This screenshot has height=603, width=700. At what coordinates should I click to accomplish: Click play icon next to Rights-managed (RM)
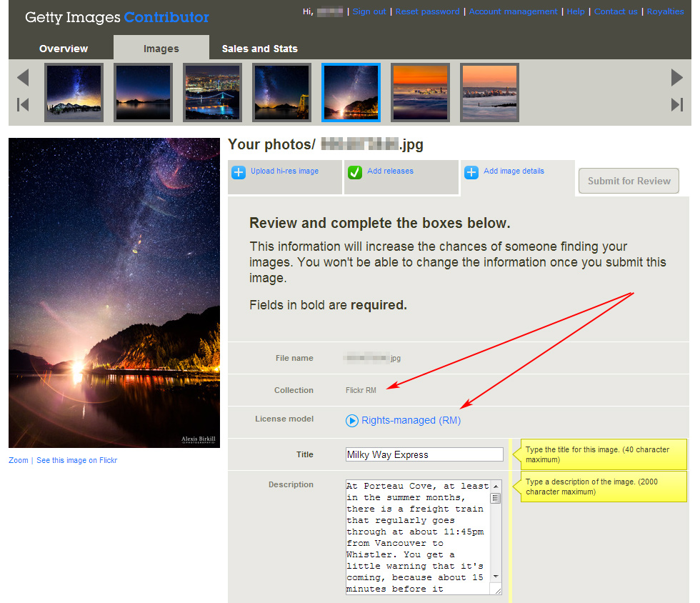[351, 421]
